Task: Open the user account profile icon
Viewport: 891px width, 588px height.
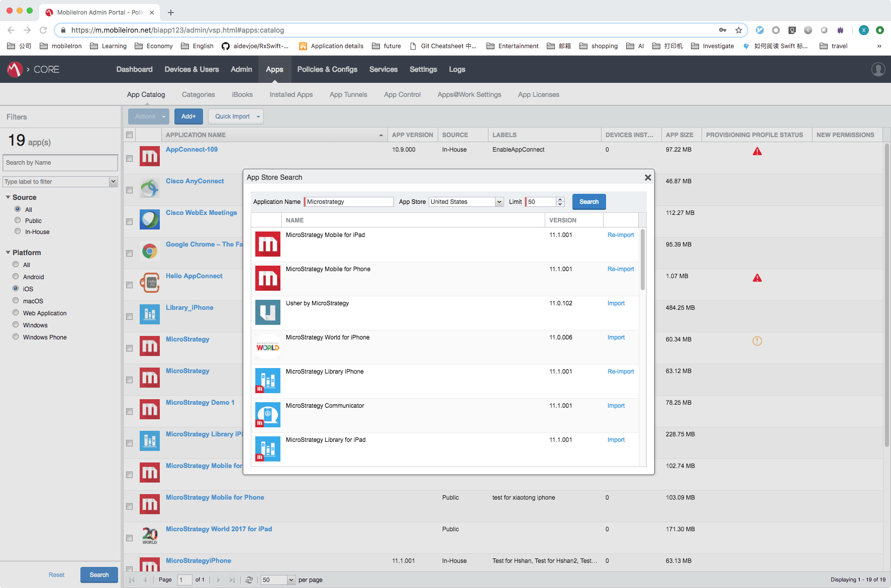Action: pyautogui.click(x=878, y=69)
